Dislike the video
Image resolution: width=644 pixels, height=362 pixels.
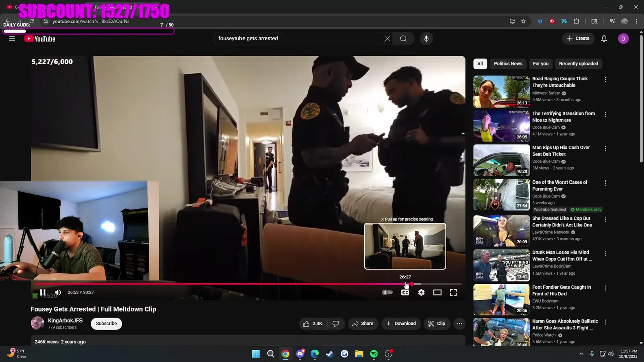click(336, 324)
